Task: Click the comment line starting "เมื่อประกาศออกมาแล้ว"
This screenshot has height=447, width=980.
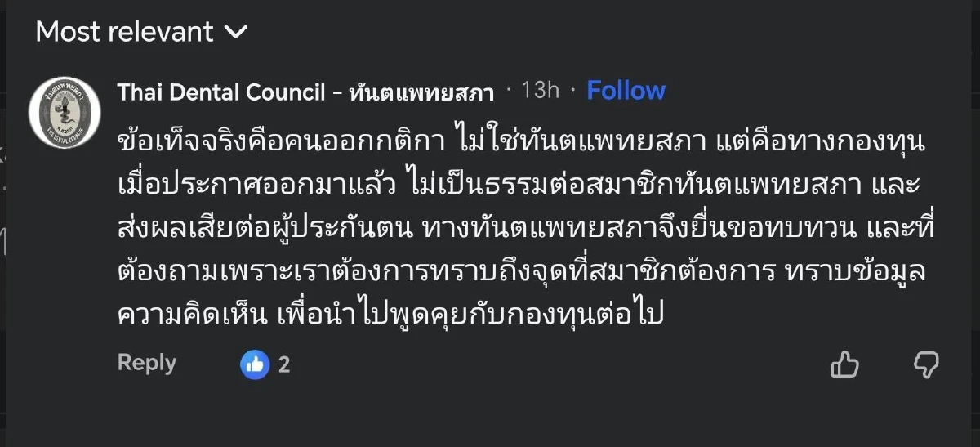Action: coord(260,186)
